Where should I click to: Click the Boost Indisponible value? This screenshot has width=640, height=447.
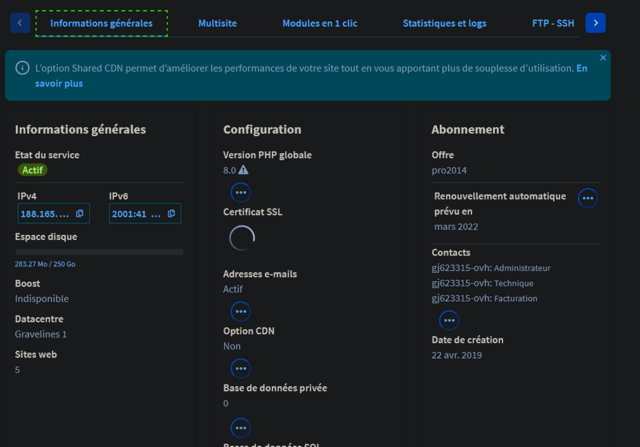(42, 298)
